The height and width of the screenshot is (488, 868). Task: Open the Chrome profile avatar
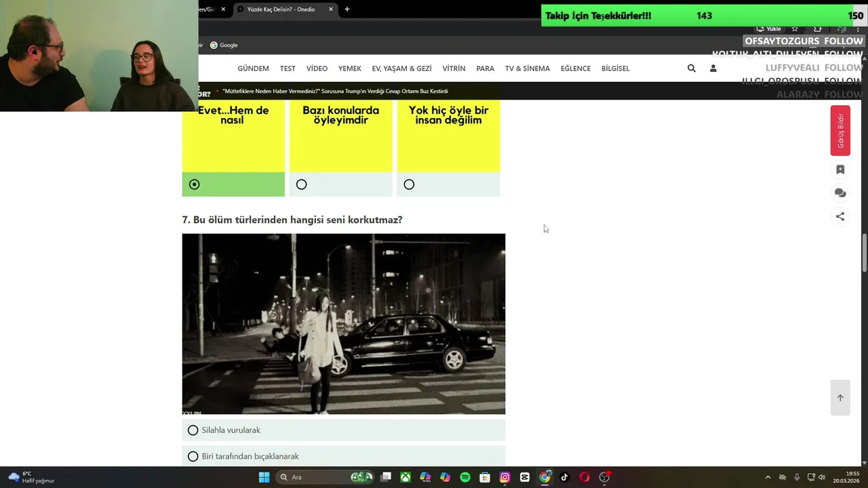(x=842, y=28)
